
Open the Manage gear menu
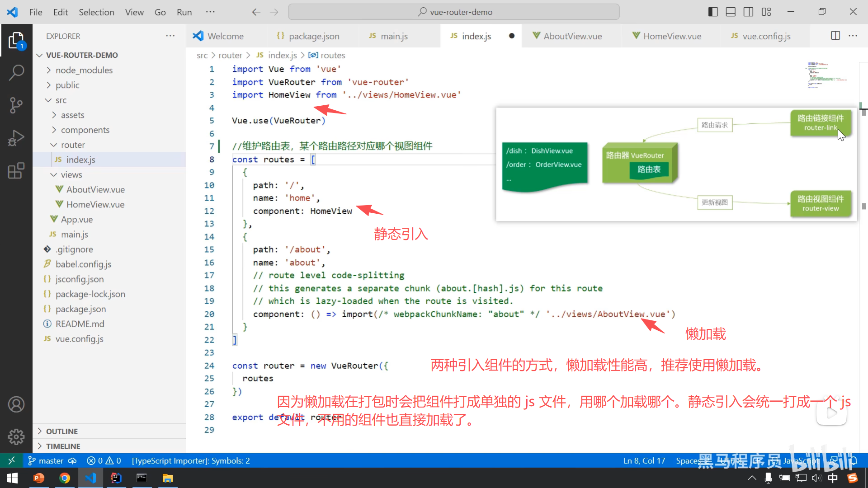pyautogui.click(x=16, y=436)
